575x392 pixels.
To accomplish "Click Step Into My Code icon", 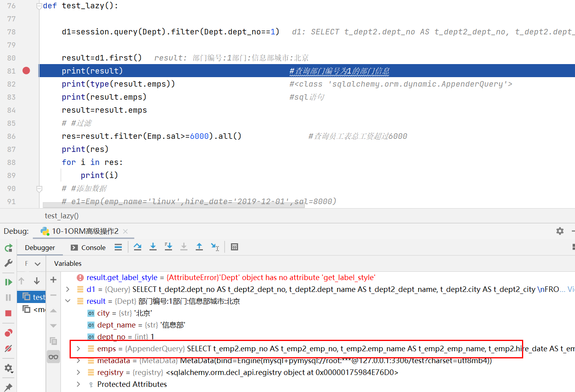I will [x=168, y=247].
